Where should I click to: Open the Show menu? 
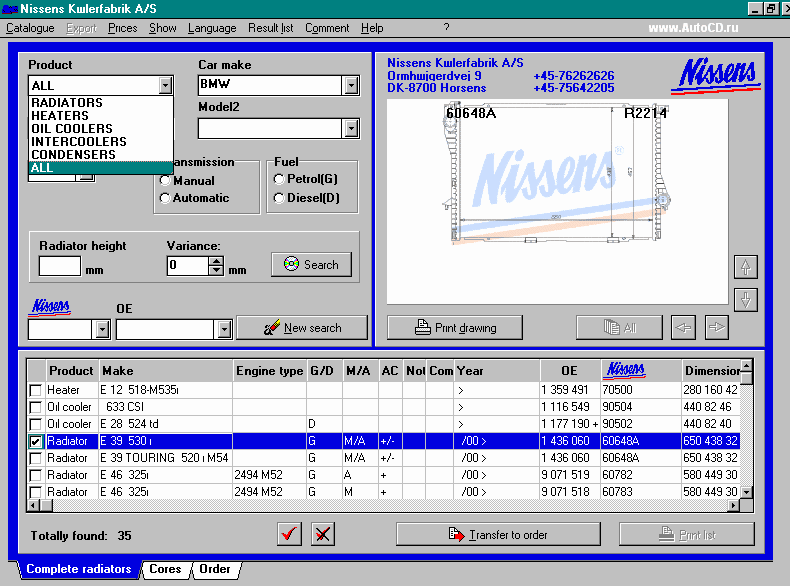click(162, 28)
